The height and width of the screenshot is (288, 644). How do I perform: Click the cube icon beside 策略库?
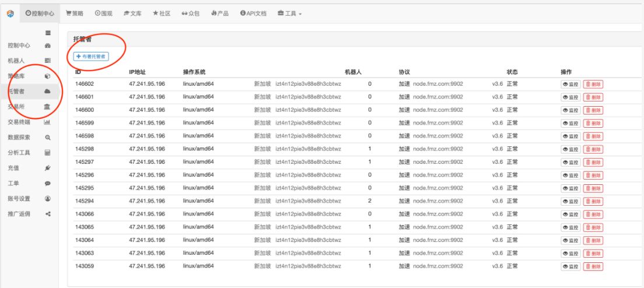point(48,76)
